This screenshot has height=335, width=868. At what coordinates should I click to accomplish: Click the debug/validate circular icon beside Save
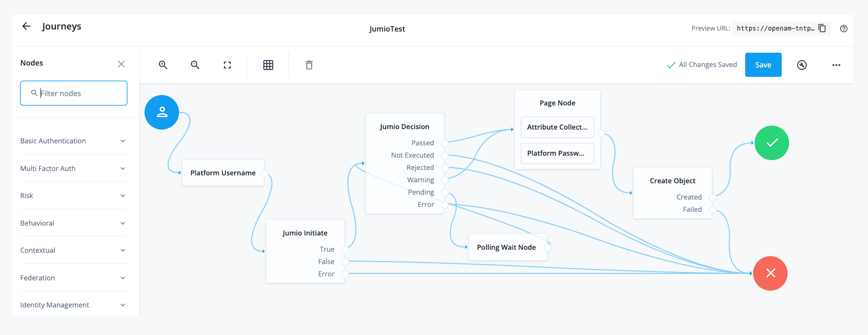click(x=802, y=65)
